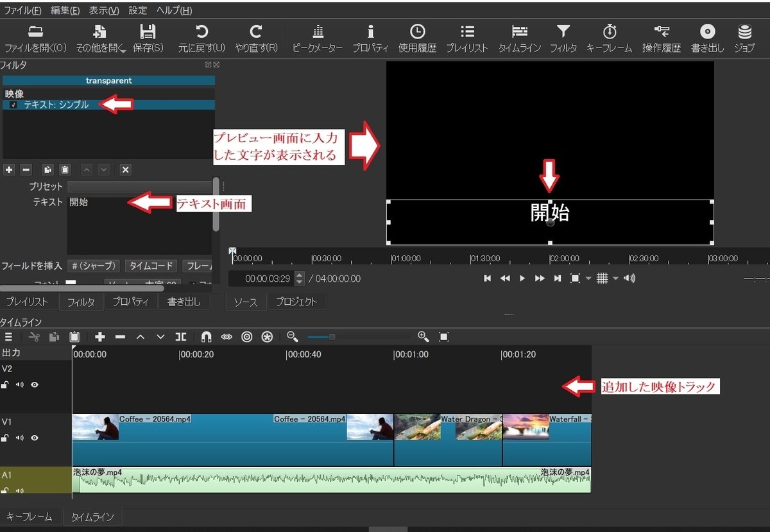Open フィルタ filters via funnel icon
The image size is (770, 532).
[563, 32]
